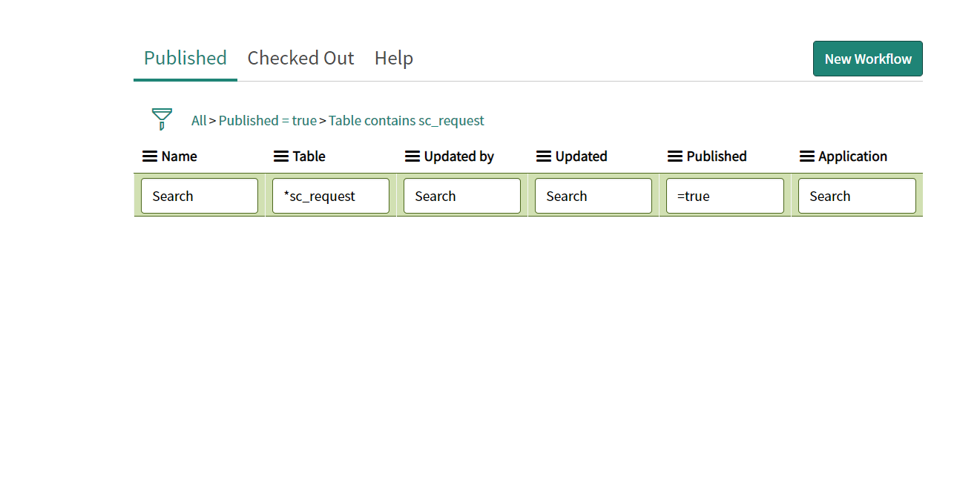The image size is (980, 488).
Task: Focus the Name search field
Action: (200, 196)
